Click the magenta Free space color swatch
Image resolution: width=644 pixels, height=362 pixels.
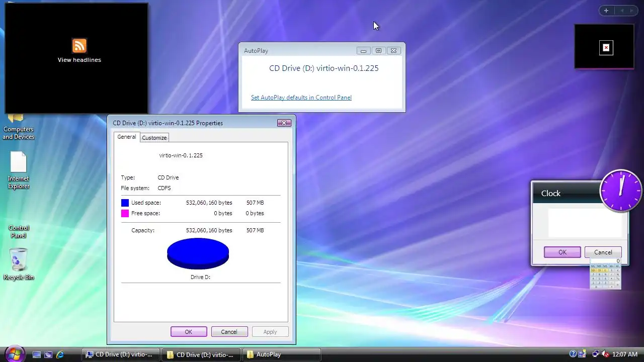125,213
